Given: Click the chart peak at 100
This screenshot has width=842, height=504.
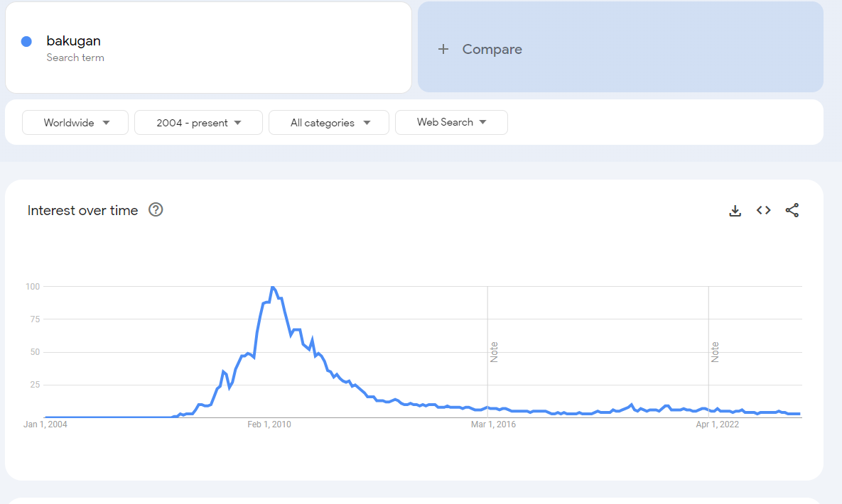Looking at the screenshot, I should pyautogui.click(x=273, y=287).
